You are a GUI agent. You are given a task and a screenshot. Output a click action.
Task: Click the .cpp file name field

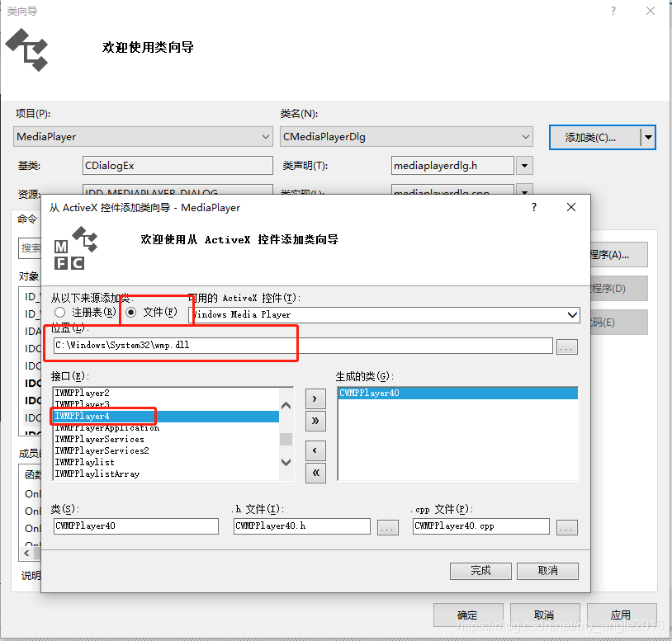480,526
